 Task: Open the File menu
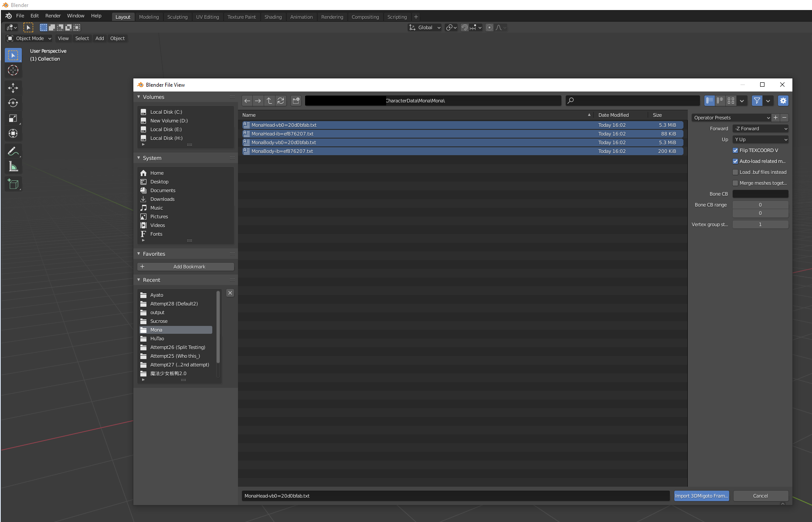click(20, 16)
